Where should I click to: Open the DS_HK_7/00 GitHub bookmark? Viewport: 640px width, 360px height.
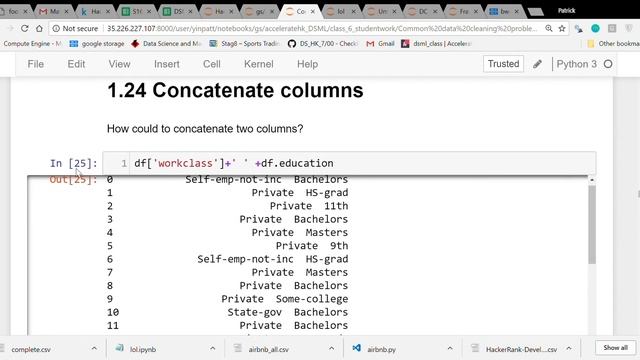click(322, 43)
